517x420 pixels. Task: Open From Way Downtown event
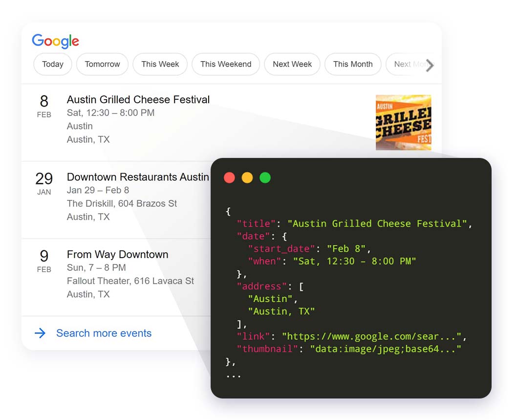click(x=117, y=254)
